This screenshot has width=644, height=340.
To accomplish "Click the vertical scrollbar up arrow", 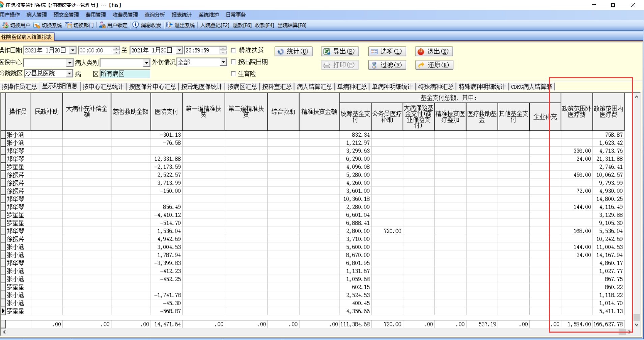I will coord(637,97).
